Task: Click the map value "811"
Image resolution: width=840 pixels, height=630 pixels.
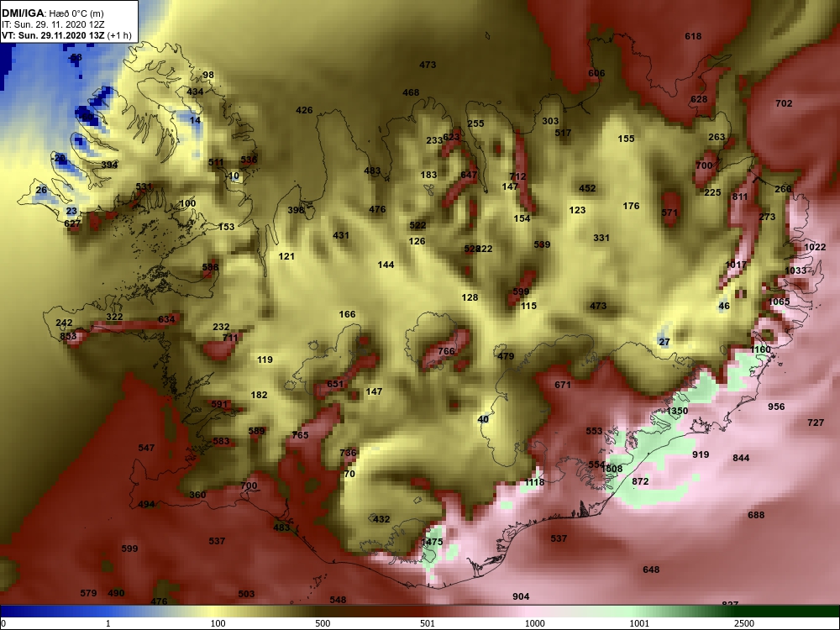Action: (740, 197)
